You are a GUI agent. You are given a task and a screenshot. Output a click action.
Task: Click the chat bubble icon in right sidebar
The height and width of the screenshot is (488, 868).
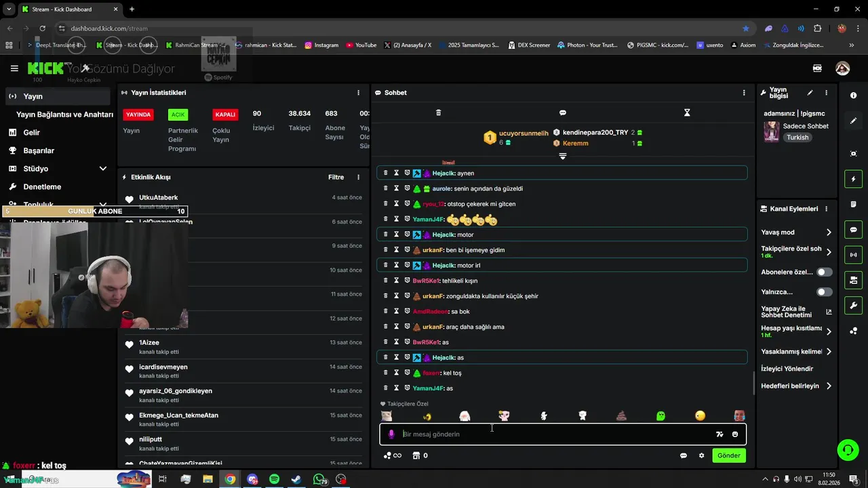853,230
